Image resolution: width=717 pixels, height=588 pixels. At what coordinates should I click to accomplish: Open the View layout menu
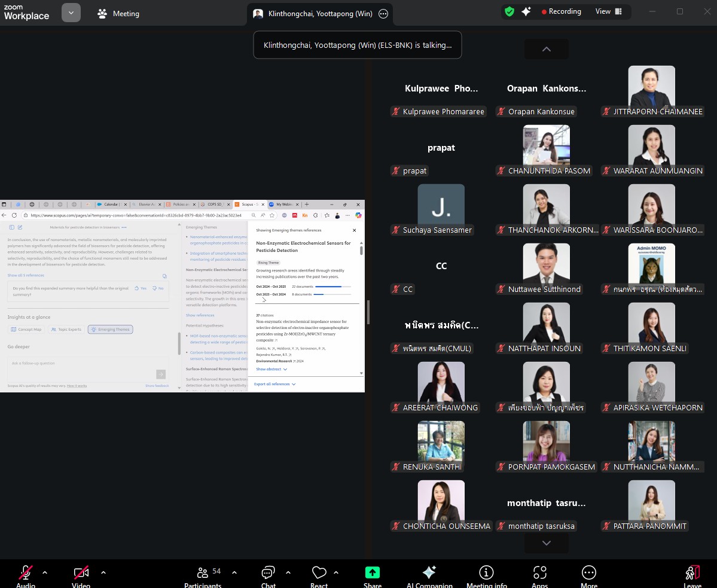click(609, 11)
